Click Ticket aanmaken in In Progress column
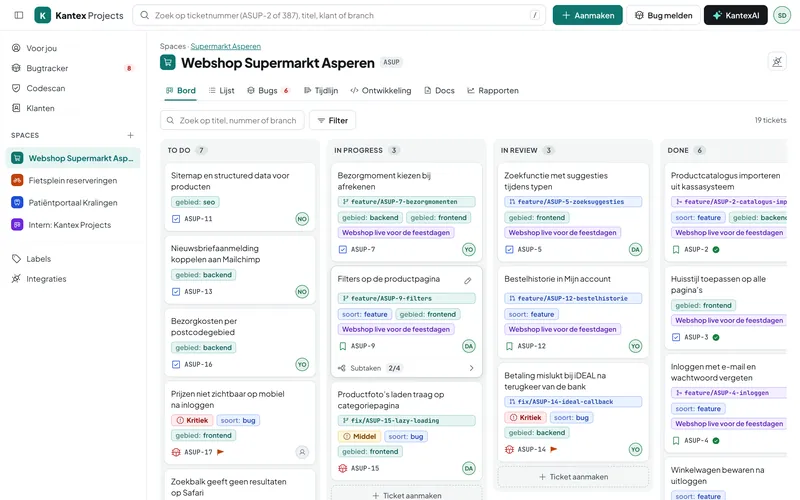The image size is (800, 500). pos(407,495)
